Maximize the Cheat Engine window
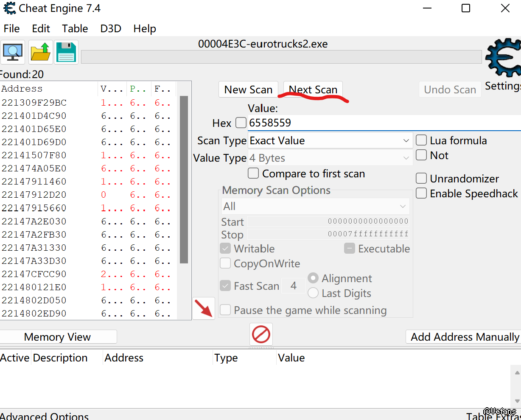521x420 pixels. pos(466,8)
